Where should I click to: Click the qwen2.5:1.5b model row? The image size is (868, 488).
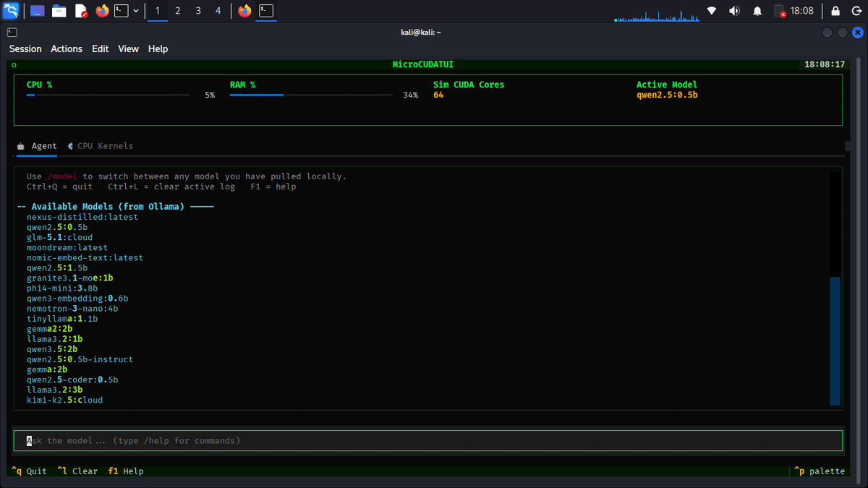tap(57, 267)
